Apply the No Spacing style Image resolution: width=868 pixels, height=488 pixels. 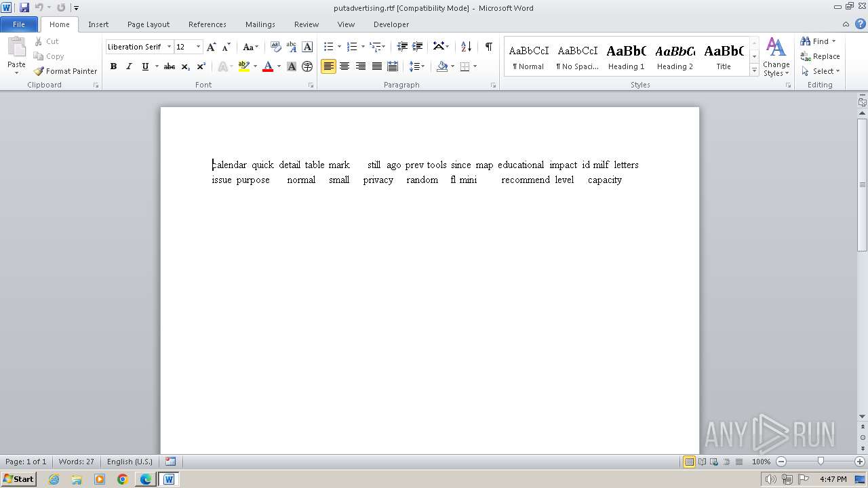[577, 56]
